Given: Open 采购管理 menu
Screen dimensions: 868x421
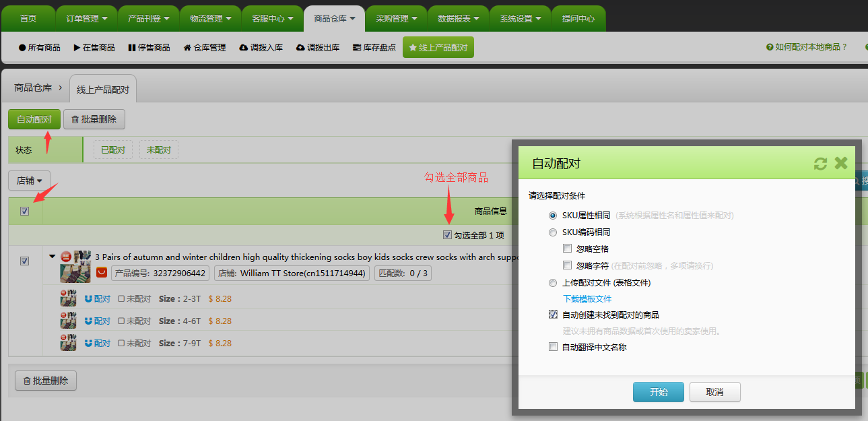Looking at the screenshot, I should click(x=396, y=19).
